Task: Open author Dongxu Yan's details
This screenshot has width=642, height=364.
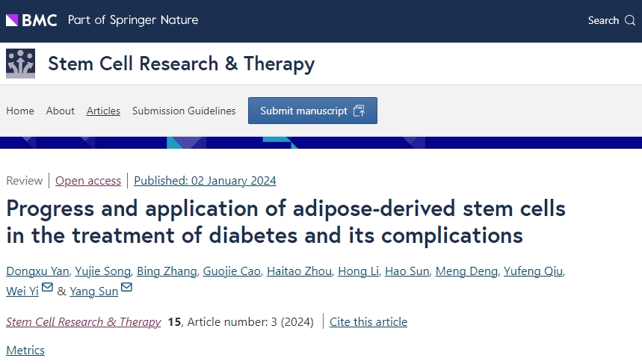Action: (x=37, y=271)
